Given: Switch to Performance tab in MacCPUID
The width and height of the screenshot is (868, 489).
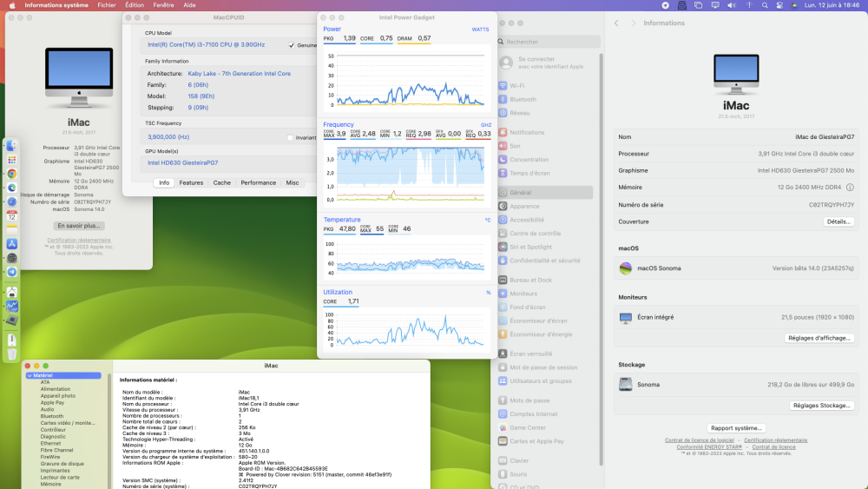Looking at the screenshot, I should tap(259, 182).
